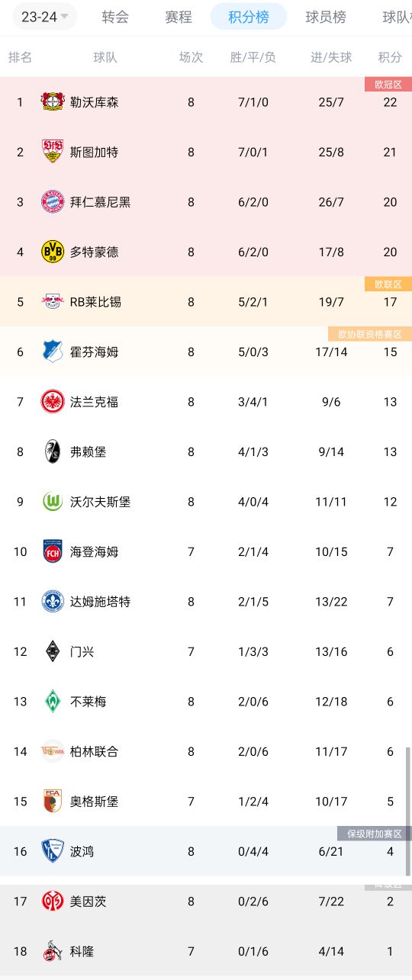Open the 不莱梅 team name link
This screenshot has width=412, height=980.
point(88,702)
